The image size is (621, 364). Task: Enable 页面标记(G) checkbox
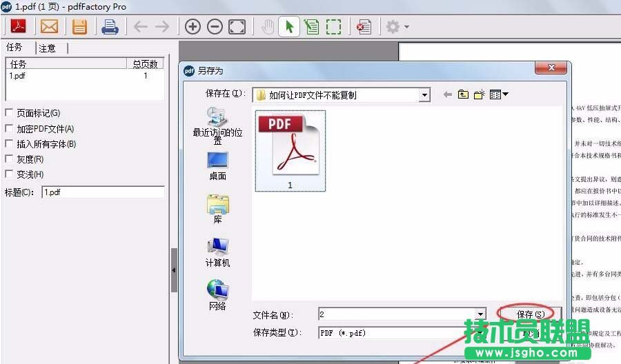pyautogui.click(x=9, y=113)
